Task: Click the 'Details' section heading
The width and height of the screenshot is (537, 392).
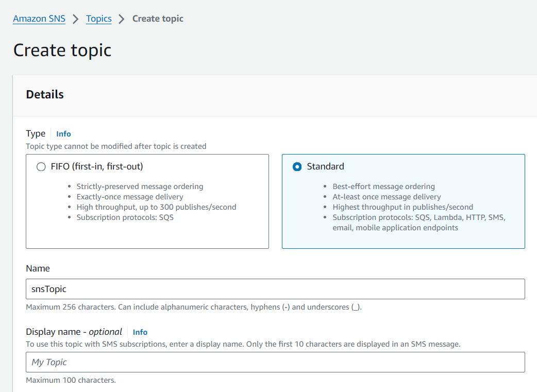Action: tap(45, 94)
